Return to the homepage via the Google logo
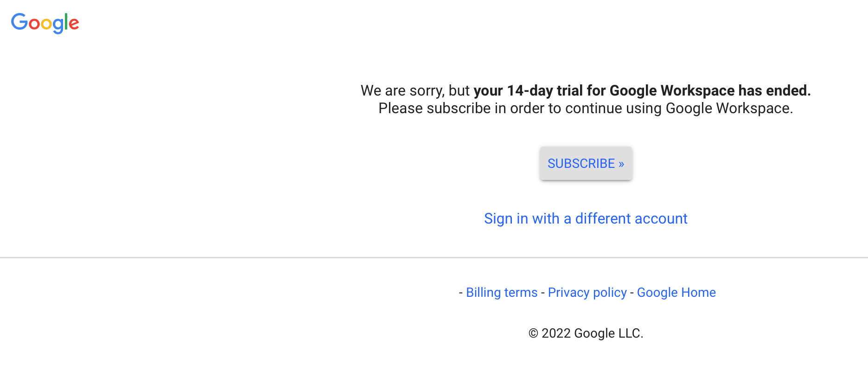The height and width of the screenshot is (384, 868). pos(45,22)
